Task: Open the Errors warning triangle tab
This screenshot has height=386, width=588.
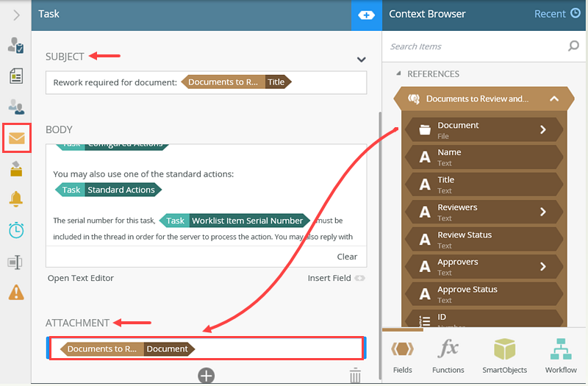Action: [16, 292]
